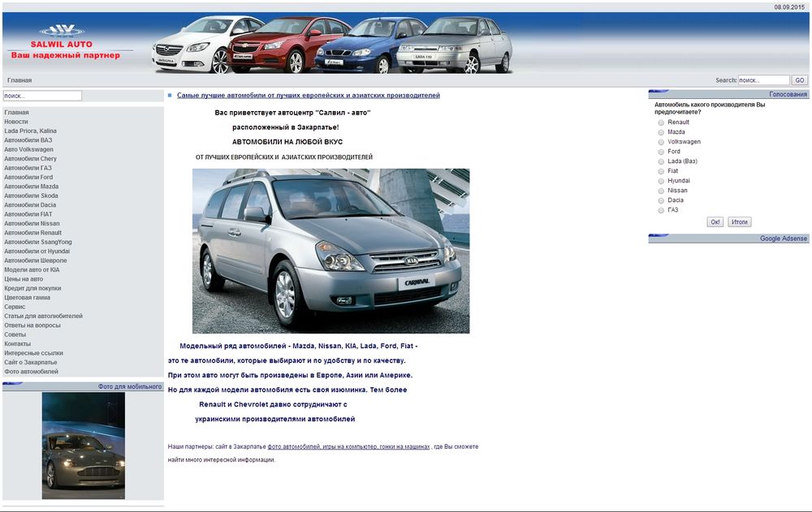
Task: Open Главная in the top navigation bar
Action: (19, 80)
